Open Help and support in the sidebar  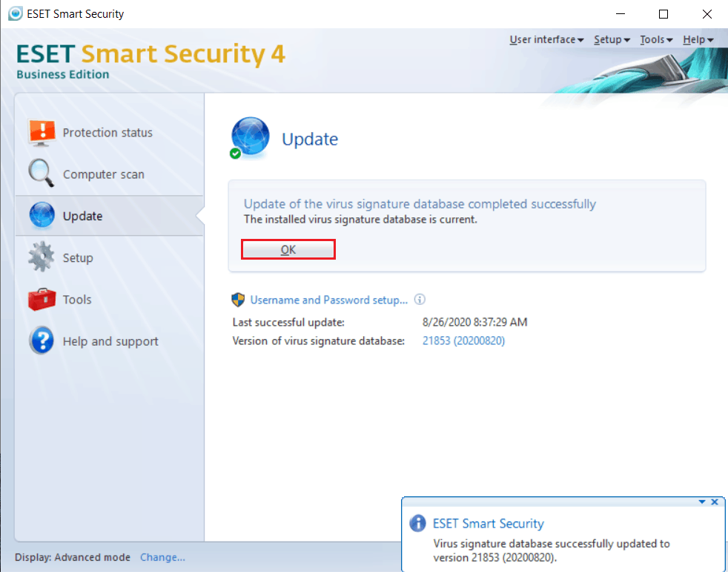click(x=110, y=341)
